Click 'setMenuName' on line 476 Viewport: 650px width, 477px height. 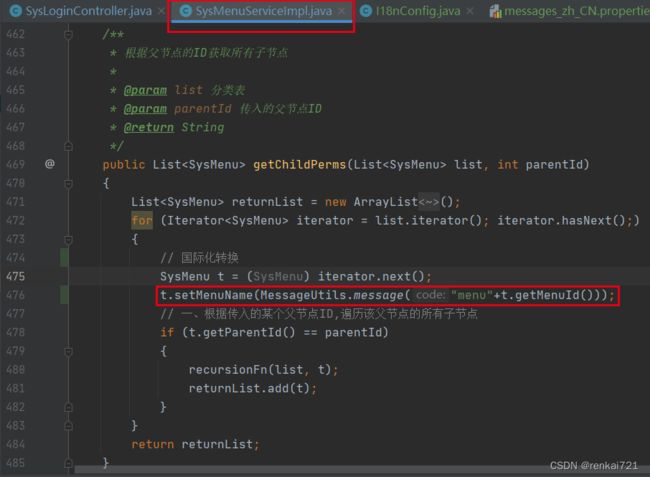click(213, 295)
